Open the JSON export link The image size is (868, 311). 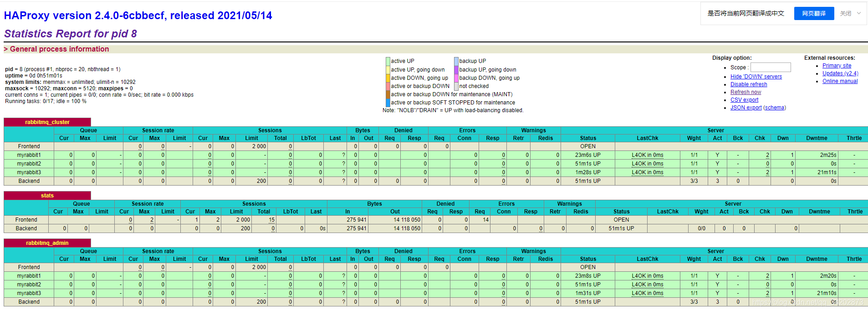point(746,108)
